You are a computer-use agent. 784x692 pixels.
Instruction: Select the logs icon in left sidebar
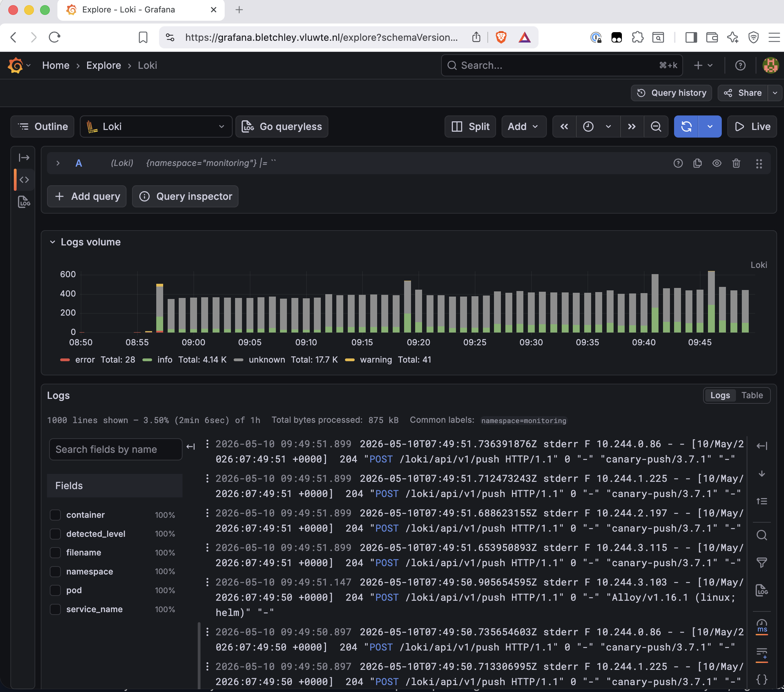tap(24, 202)
